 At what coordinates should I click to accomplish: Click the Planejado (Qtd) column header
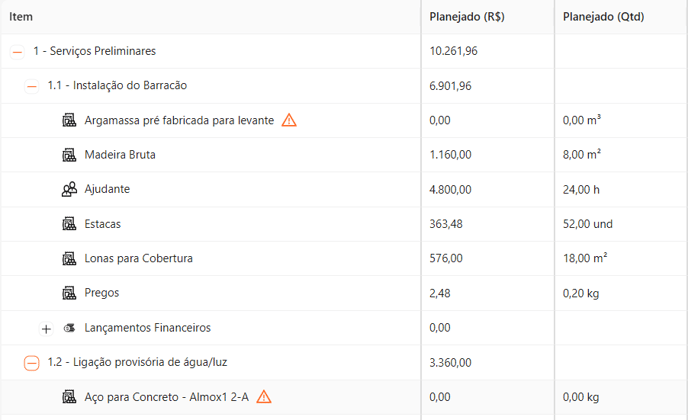coord(603,17)
